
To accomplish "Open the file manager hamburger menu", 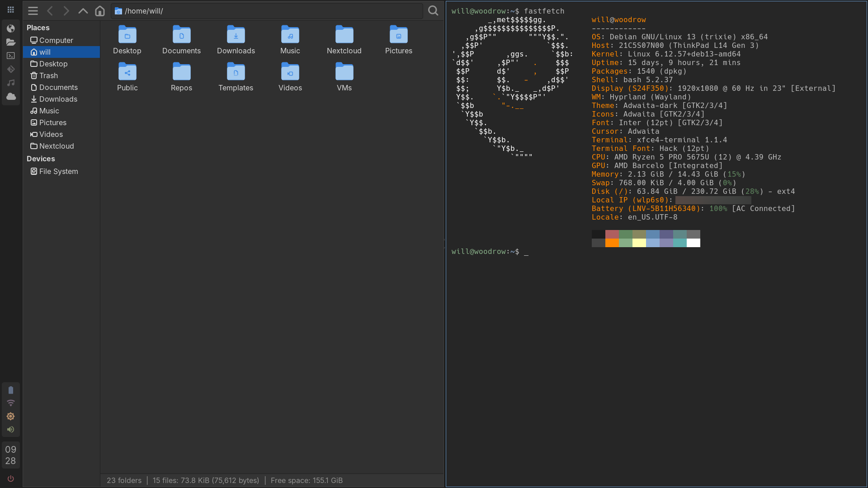I will pyautogui.click(x=33, y=11).
